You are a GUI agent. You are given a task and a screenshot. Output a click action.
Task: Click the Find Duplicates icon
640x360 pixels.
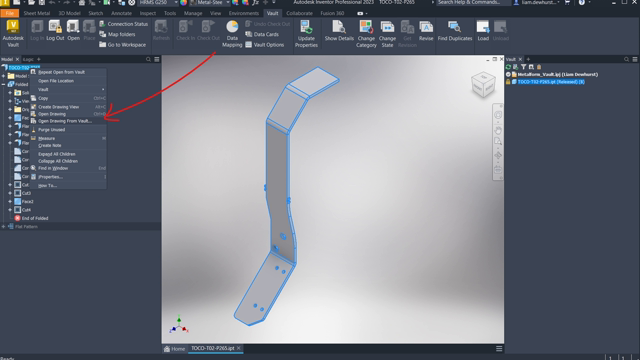coord(454,27)
